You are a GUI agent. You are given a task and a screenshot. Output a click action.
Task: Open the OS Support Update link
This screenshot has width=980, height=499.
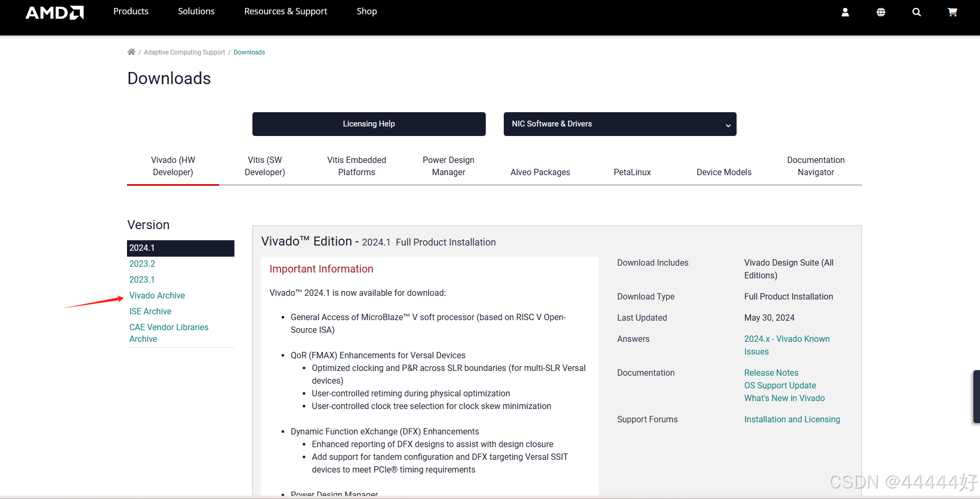point(780,385)
